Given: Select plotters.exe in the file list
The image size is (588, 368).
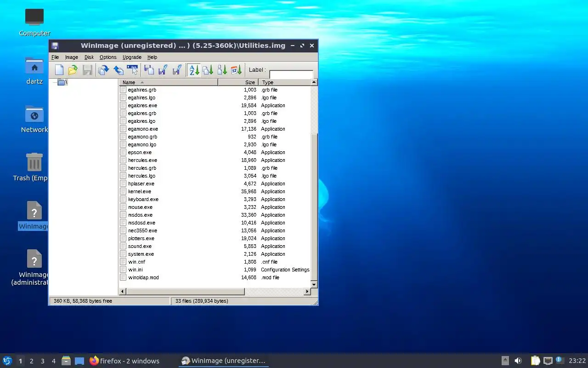Looking at the screenshot, I should pos(141,238).
